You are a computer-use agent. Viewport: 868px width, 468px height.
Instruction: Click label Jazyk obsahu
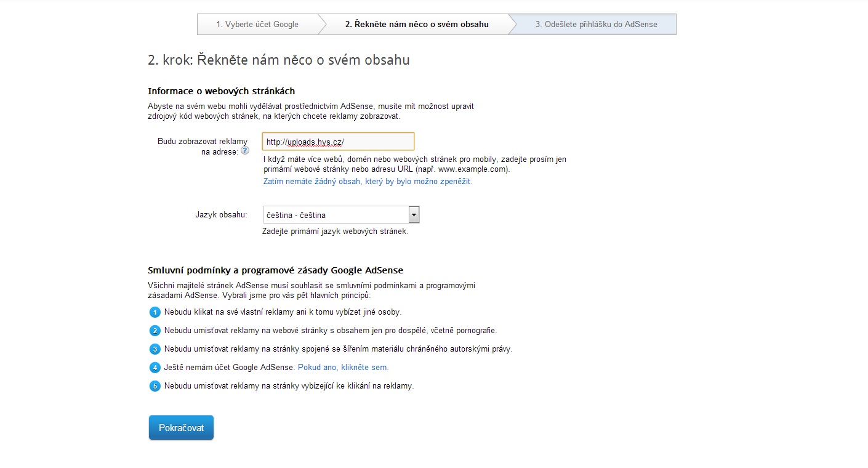point(220,215)
